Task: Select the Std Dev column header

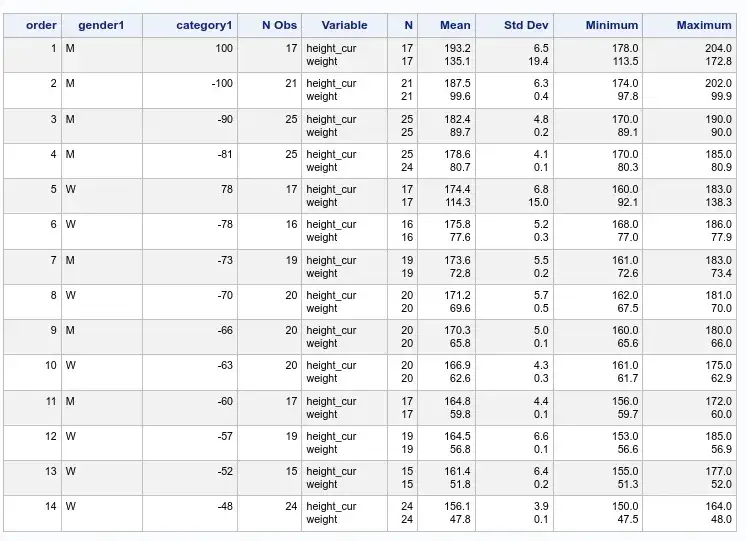Action: point(529,25)
